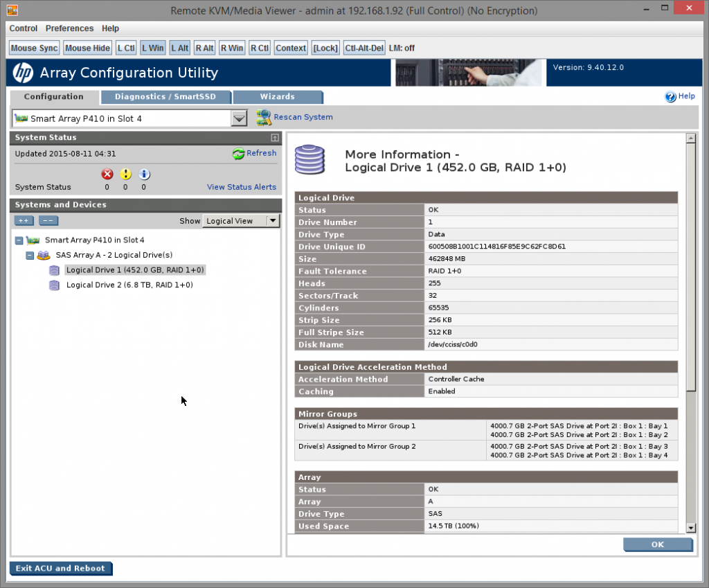Image resolution: width=709 pixels, height=588 pixels.
Task: Select Logical Drive 1 in the tree
Action: coord(135,270)
